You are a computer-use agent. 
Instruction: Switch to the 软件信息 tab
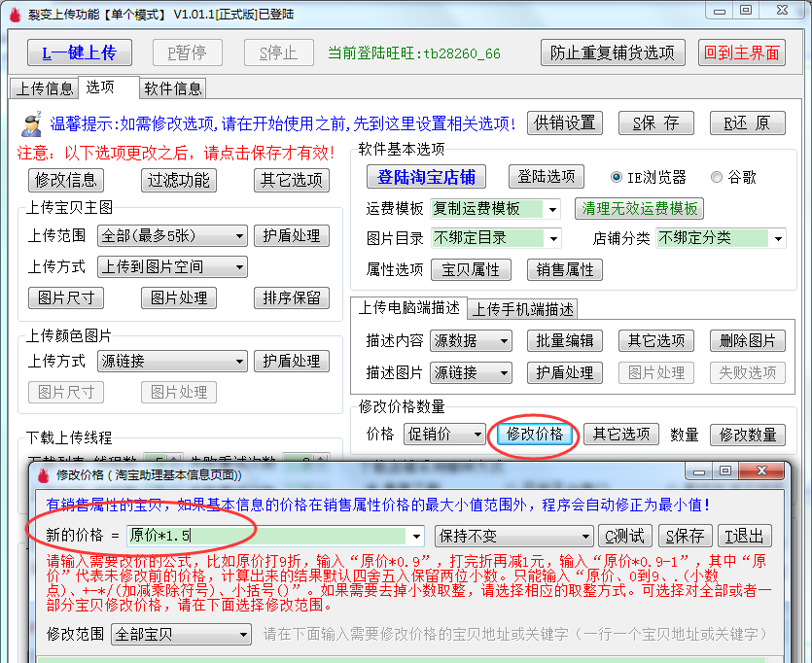173,88
